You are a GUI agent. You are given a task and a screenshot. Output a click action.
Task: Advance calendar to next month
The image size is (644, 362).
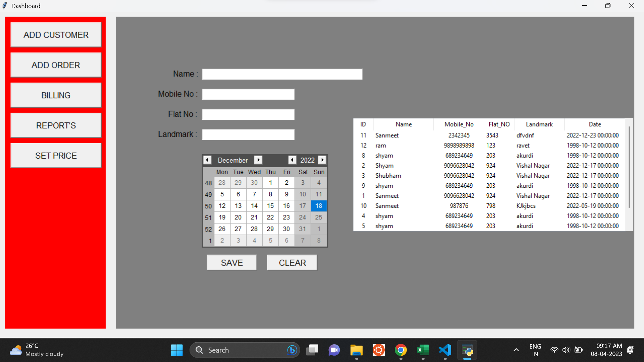click(258, 160)
